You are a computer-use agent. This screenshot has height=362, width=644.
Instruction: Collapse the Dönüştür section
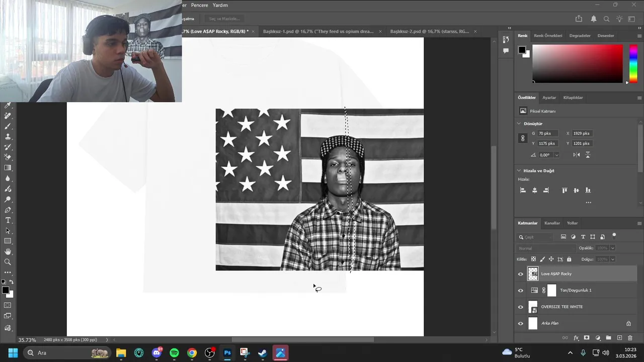tap(519, 124)
